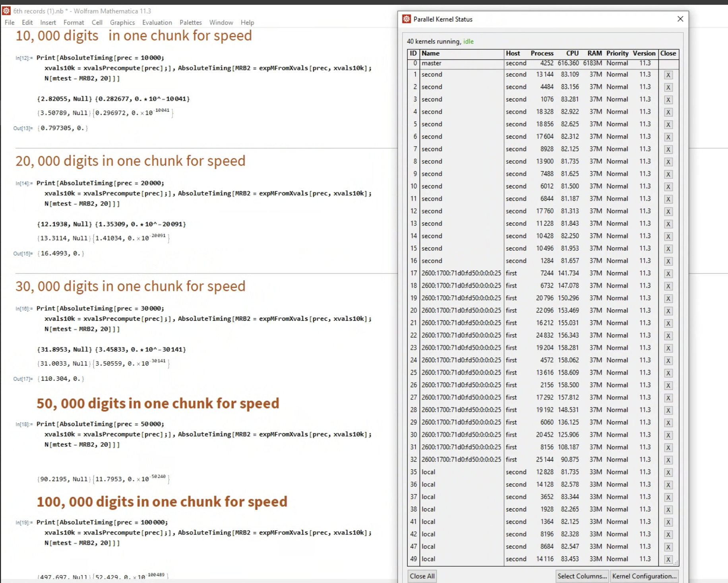The image size is (728, 583).
Task: Close kernel 24 using its X icon
Action: pyautogui.click(x=668, y=361)
